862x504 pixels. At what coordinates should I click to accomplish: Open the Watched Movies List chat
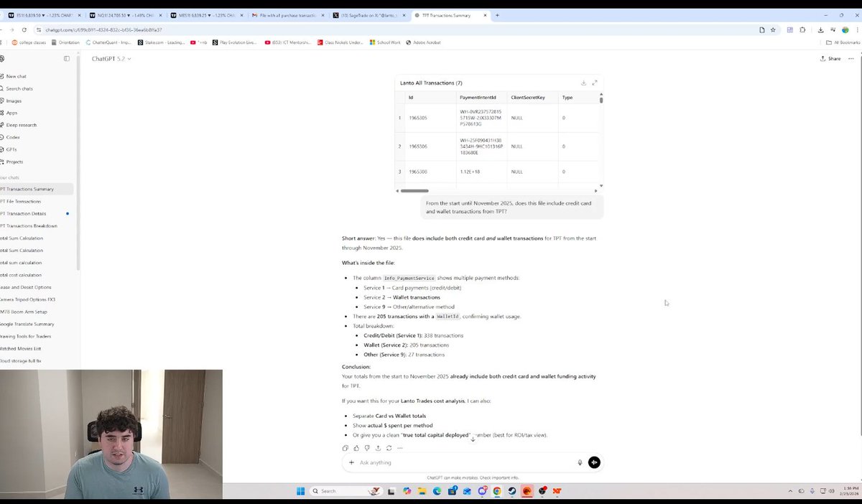20,348
